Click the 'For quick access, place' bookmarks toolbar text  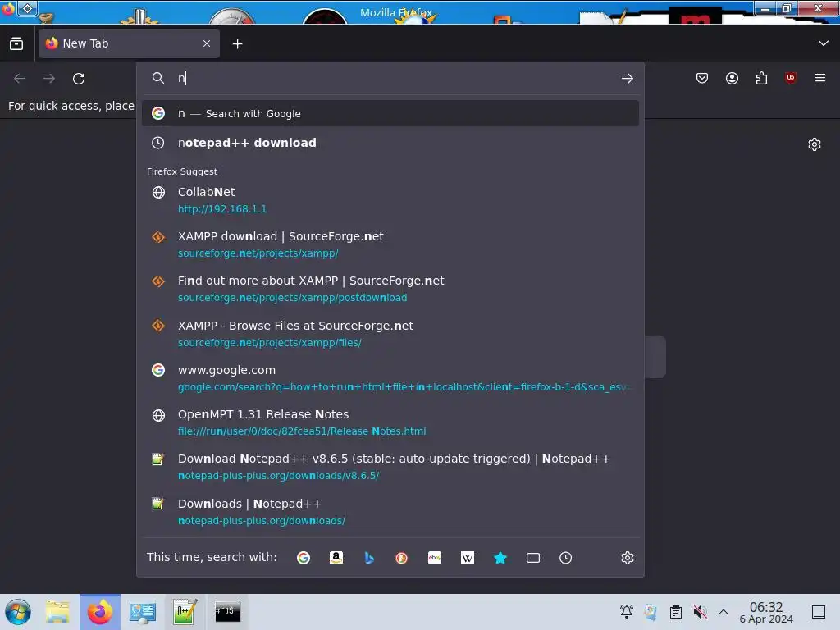coord(71,106)
